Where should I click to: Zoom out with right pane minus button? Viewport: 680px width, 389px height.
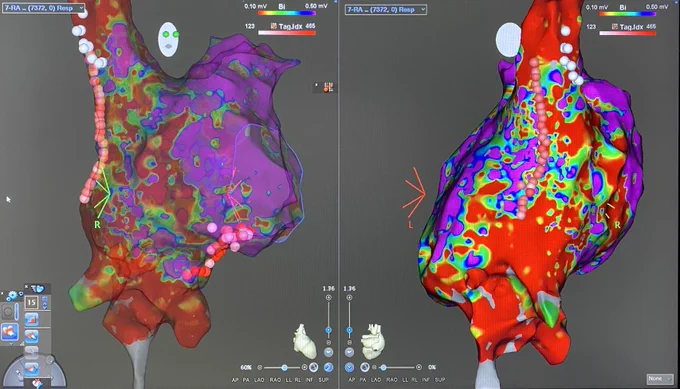350,343
